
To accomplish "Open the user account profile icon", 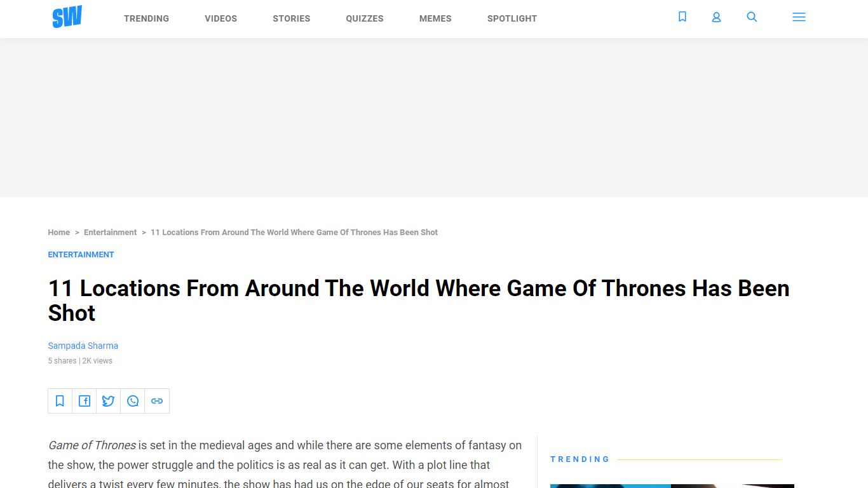I will [x=716, y=17].
